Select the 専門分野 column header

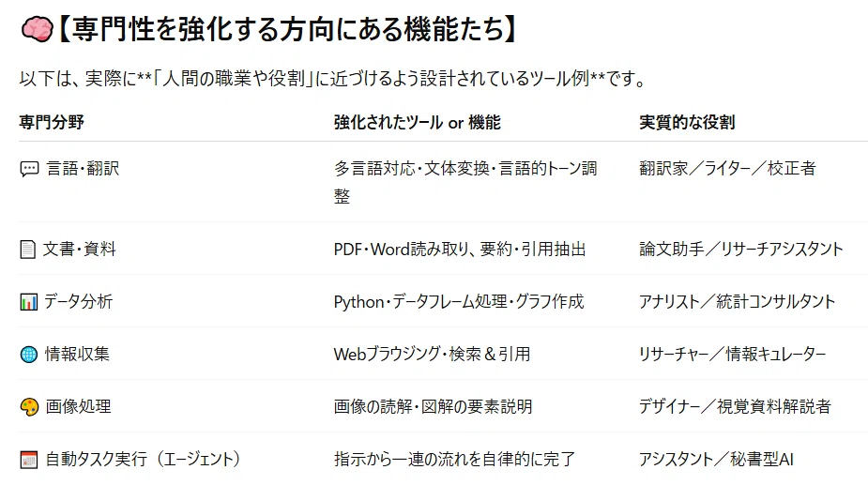click(52, 122)
